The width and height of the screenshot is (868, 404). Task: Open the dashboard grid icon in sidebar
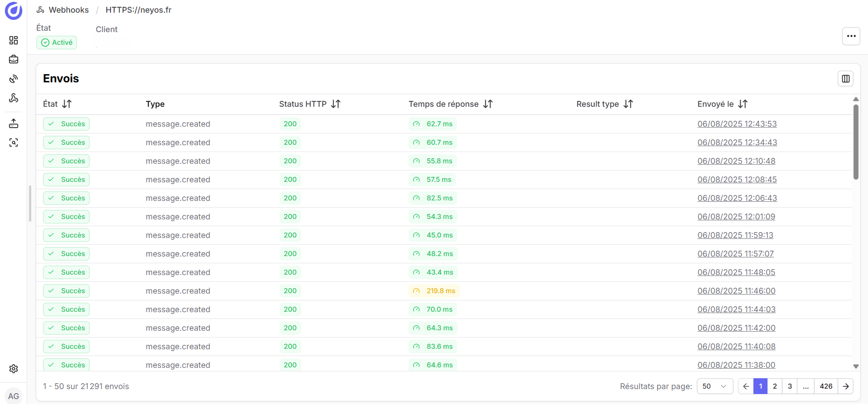(14, 40)
